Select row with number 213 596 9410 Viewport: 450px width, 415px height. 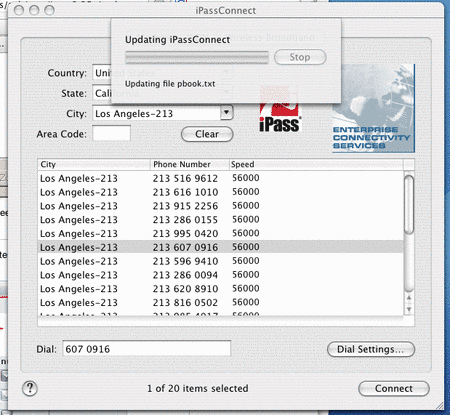coord(221,261)
